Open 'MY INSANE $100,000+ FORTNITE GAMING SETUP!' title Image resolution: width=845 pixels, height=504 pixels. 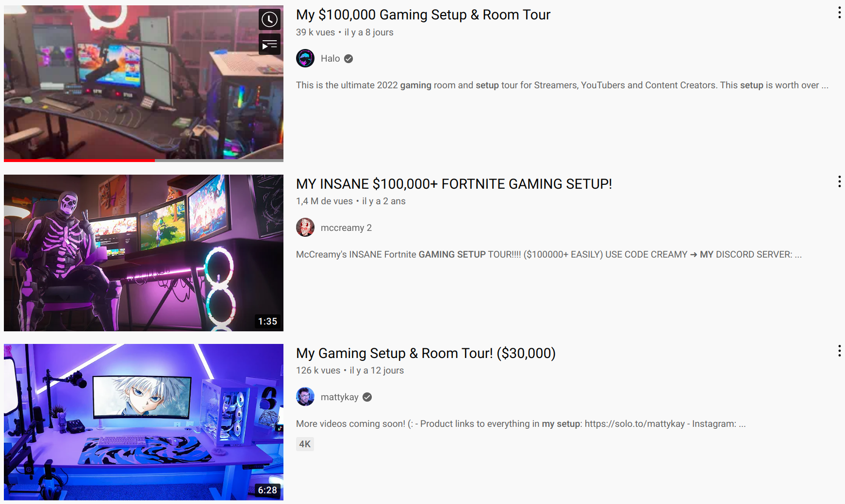click(454, 184)
